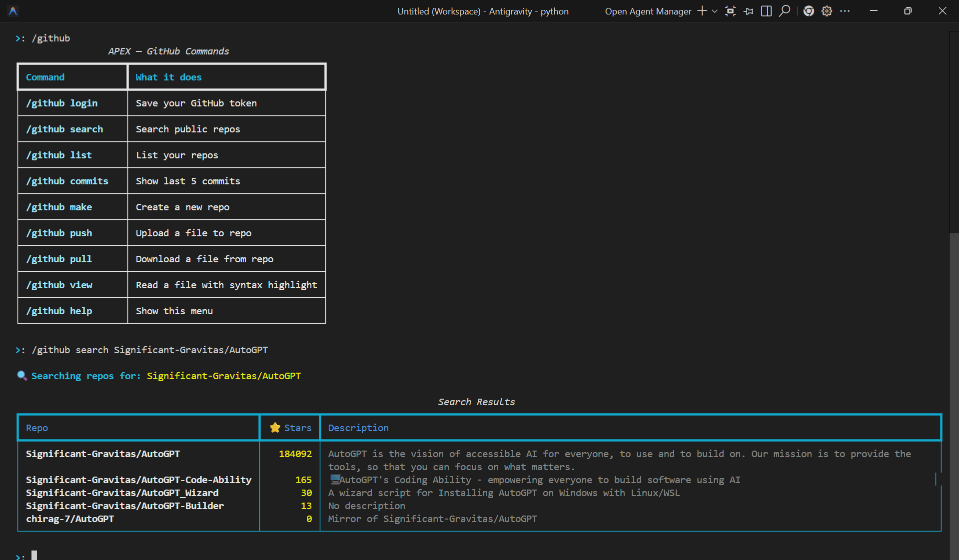Click the star count '184092'
Screen dimensions: 959x560
tap(295, 454)
